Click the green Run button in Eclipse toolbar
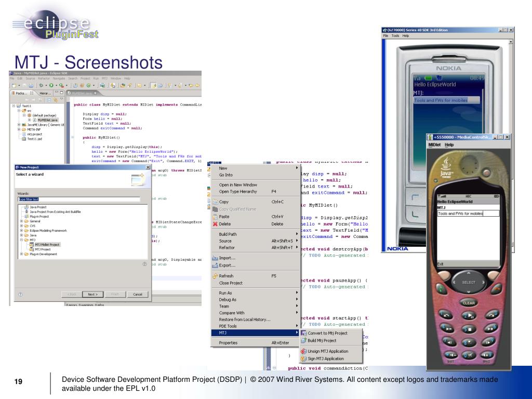This screenshot has width=532, height=399. [51, 86]
